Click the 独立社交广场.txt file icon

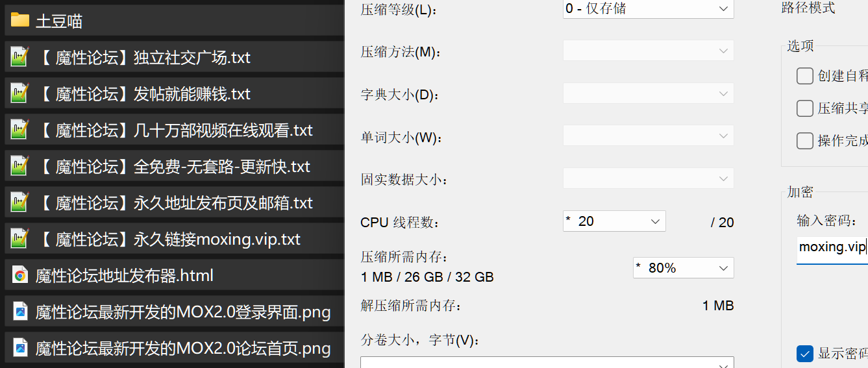(x=20, y=57)
